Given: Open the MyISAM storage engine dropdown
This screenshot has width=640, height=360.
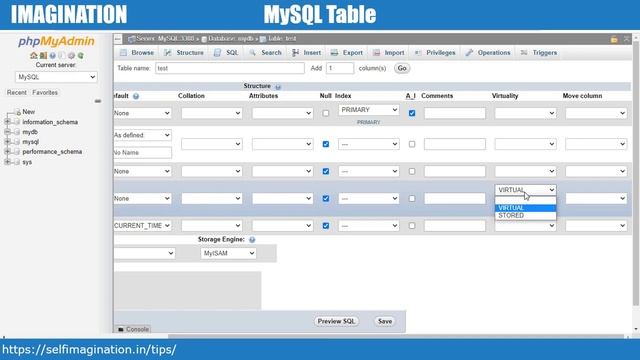Looking at the screenshot, I should pyautogui.click(x=228, y=253).
